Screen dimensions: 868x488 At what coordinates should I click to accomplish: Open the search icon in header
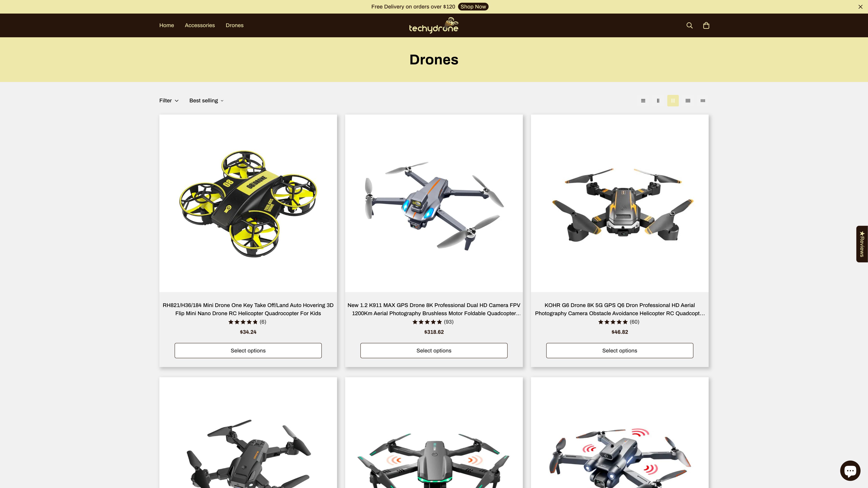click(x=689, y=26)
